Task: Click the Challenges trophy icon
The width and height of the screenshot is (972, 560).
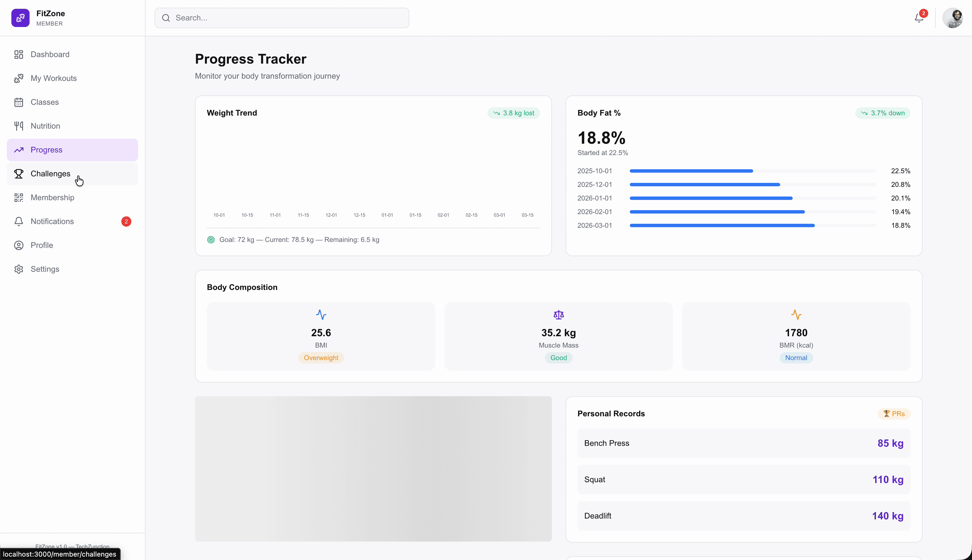Action: [x=18, y=174]
